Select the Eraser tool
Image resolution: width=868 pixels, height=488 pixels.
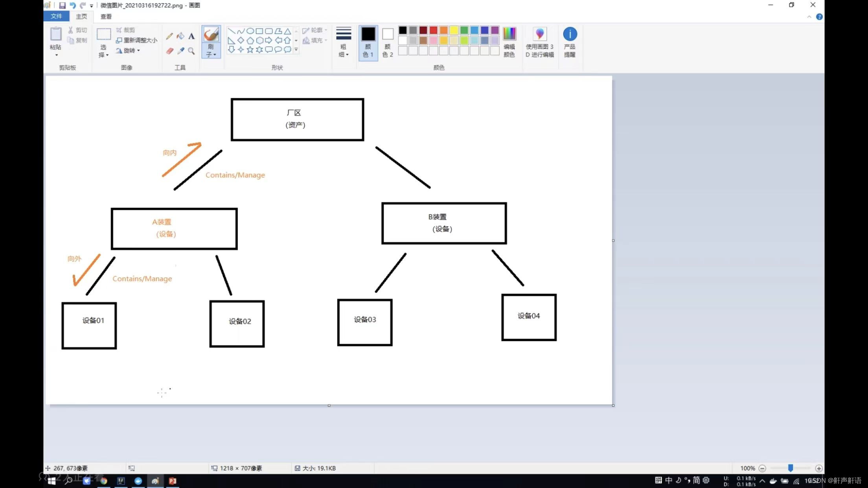pos(169,51)
